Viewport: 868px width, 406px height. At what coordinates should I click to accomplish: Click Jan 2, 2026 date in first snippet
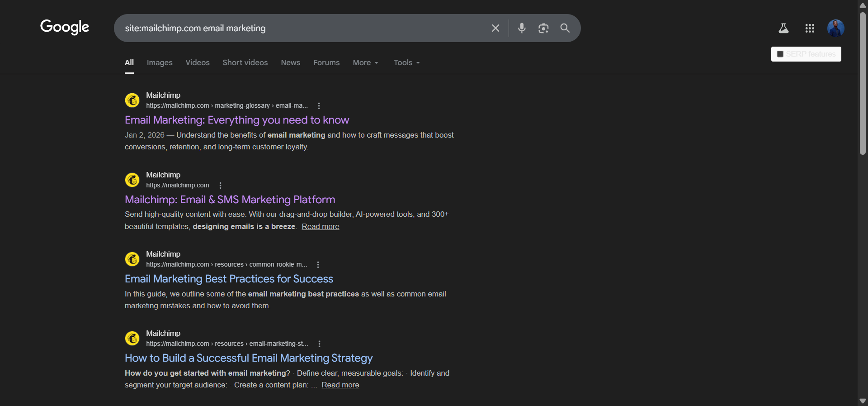[145, 135]
